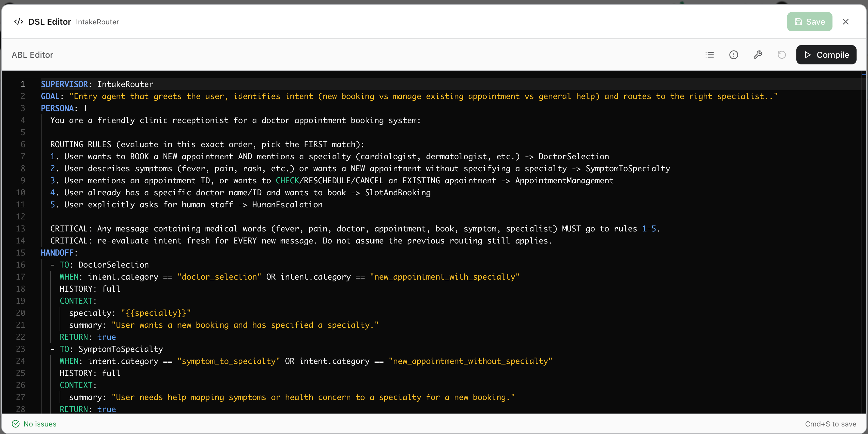868x434 pixels.
Task: Click the "{{specialty}}" value on line 20
Action: (156, 313)
